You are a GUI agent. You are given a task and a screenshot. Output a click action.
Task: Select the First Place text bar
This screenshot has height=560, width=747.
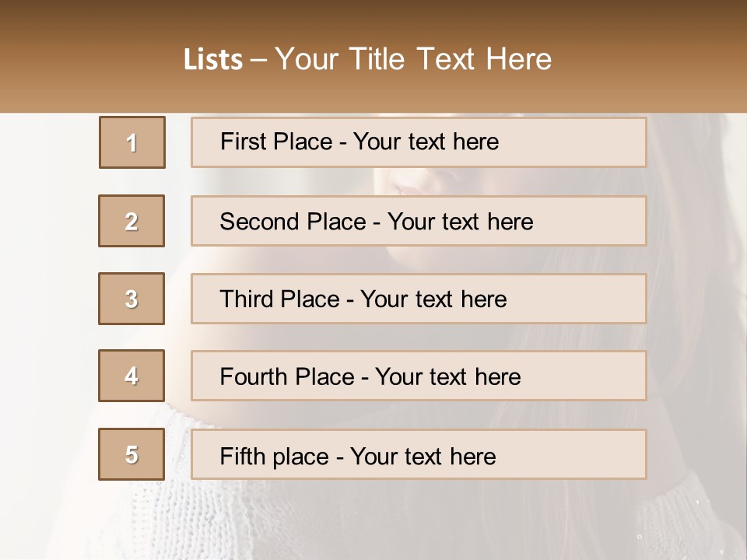pyautogui.click(x=419, y=142)
